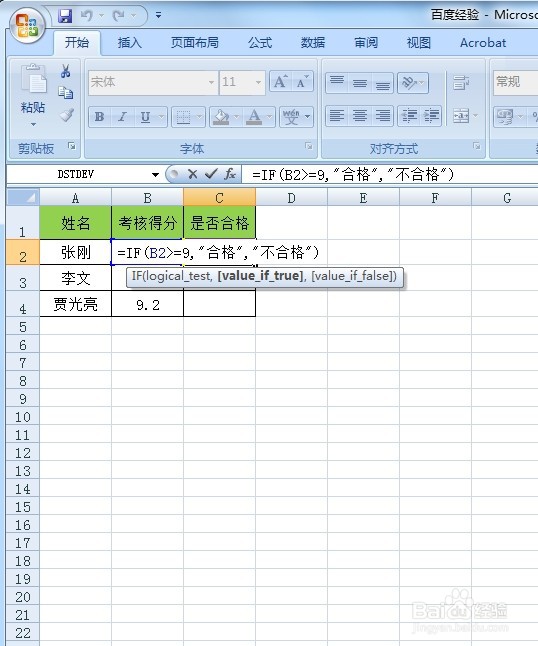Redo the last action
Screen dimensions: 538x646
pyautogui.click(x=119, y=16)
